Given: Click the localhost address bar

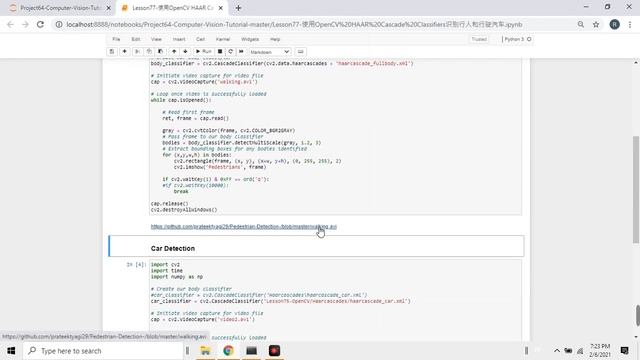Looking at the screenshot, I should 294,24.
